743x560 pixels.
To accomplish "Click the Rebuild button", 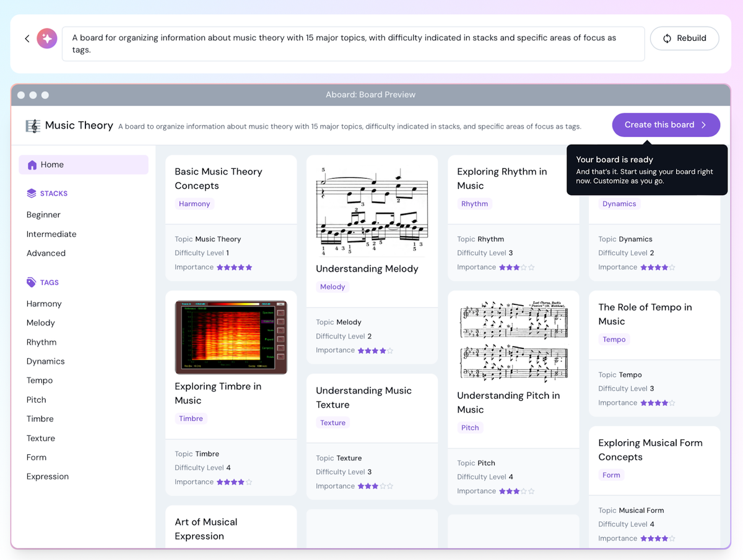I will (x=684, y=38).
